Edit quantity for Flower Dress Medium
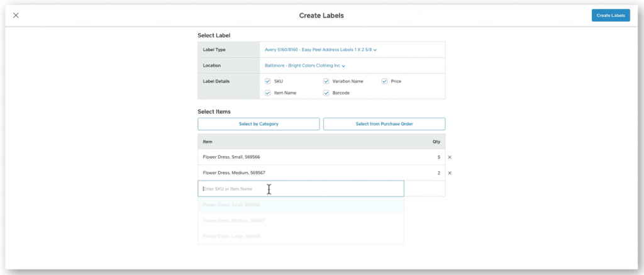Viewport: 644px width, 275px height. pyautogui.click(x=438, y=173)
